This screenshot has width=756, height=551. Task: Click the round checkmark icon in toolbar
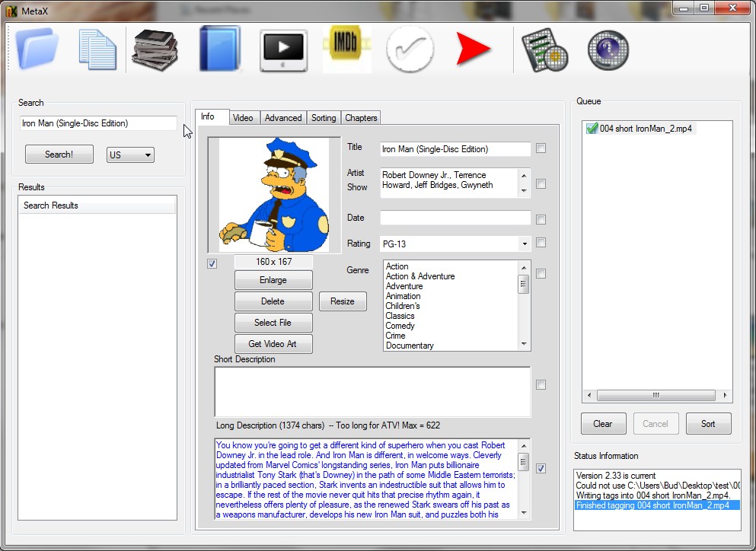pyautogui.click(x=410, y=49)
